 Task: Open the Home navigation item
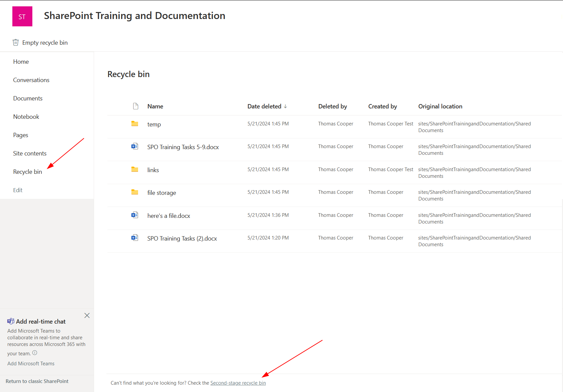(21, 62)
